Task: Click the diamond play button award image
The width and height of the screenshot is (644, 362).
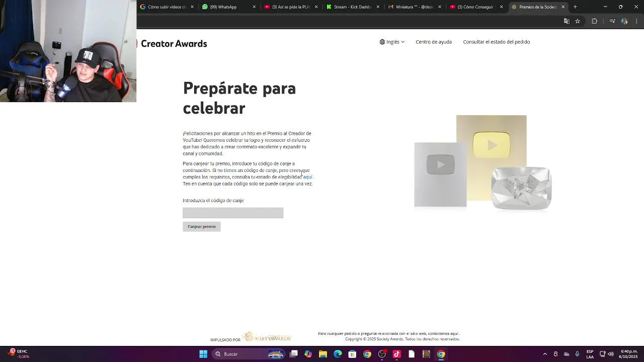Action: 521,189
